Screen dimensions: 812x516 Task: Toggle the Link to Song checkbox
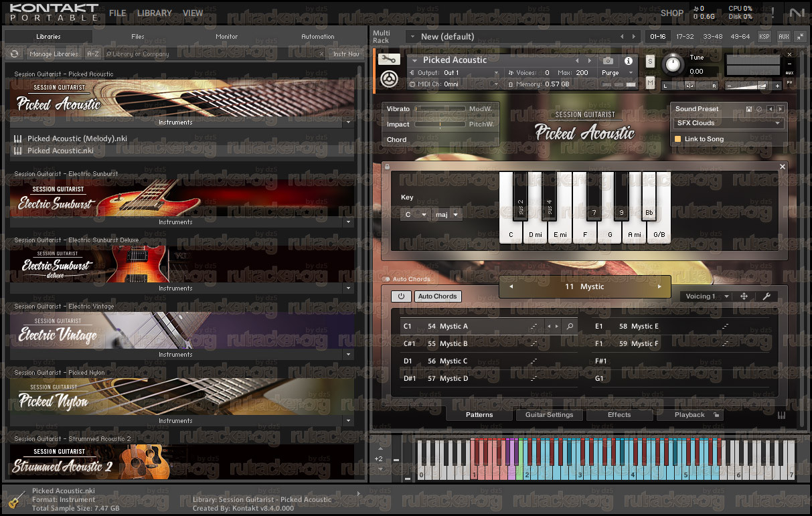677,139
